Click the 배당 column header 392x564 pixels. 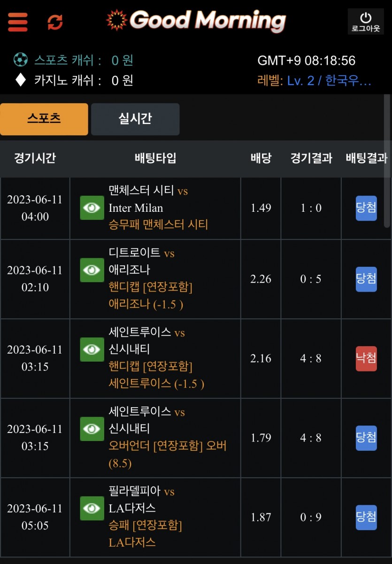click(x=261, y=158)
